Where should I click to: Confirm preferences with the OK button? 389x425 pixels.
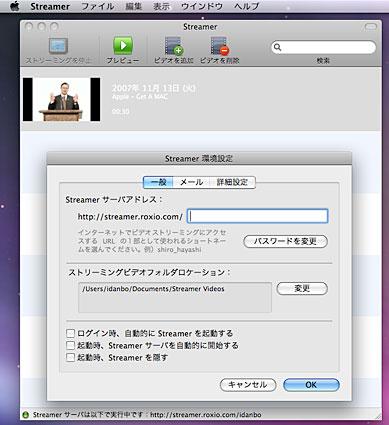(x=311, y=385)
